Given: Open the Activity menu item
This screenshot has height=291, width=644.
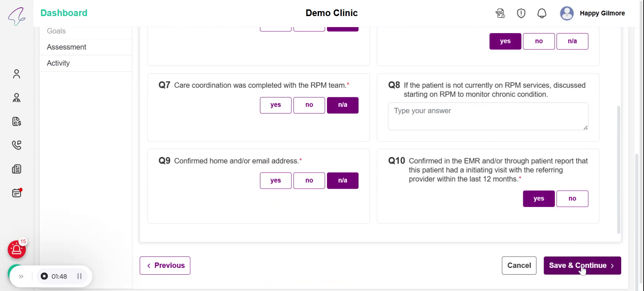Looking at the screenshot, I should click(x=58, y=63).
